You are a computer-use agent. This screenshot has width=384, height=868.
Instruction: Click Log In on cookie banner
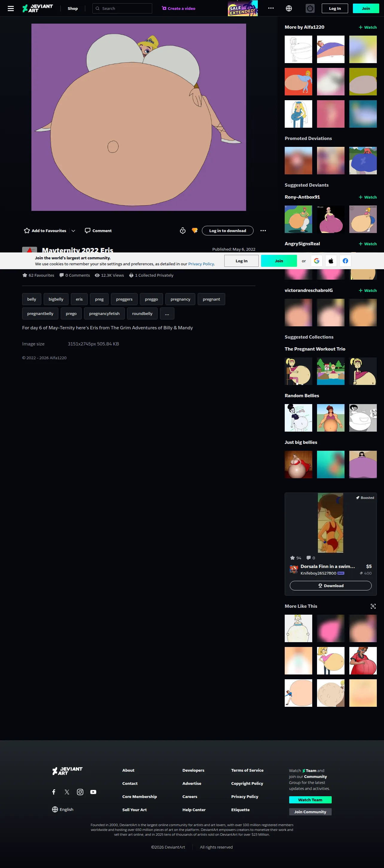point(242,261)
